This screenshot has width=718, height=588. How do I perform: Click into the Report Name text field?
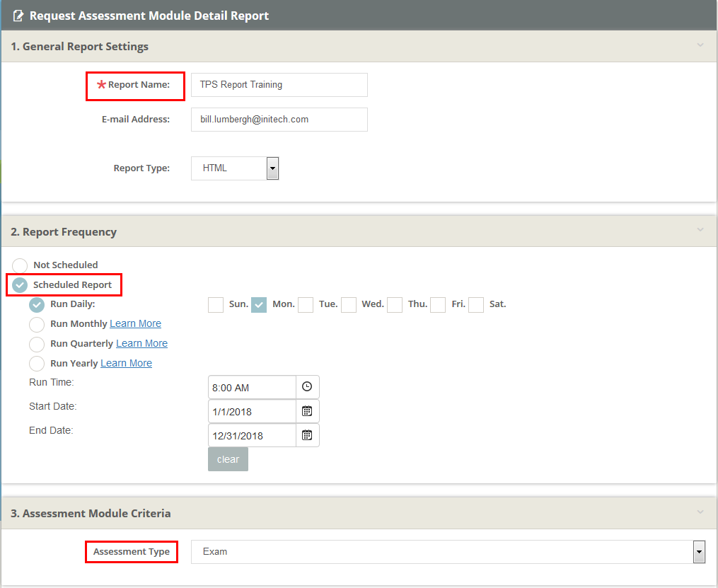tap(279, 85)
